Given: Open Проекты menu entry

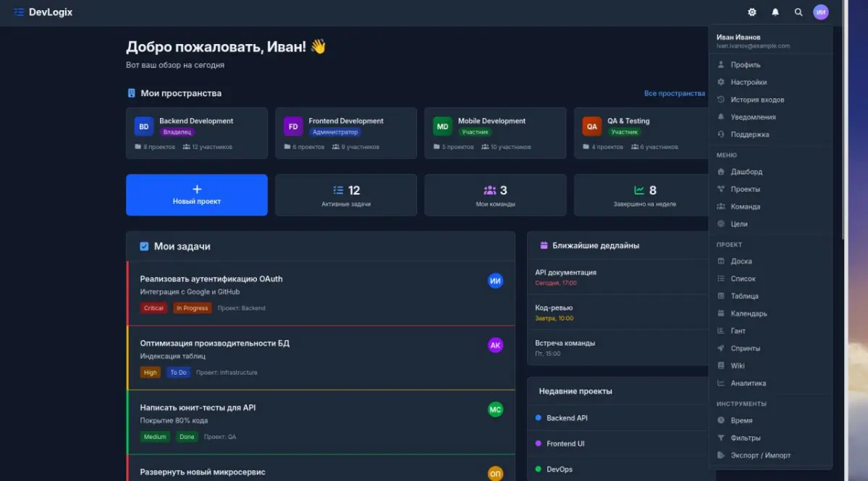Looking at the screenshot, I should (770, 189).
